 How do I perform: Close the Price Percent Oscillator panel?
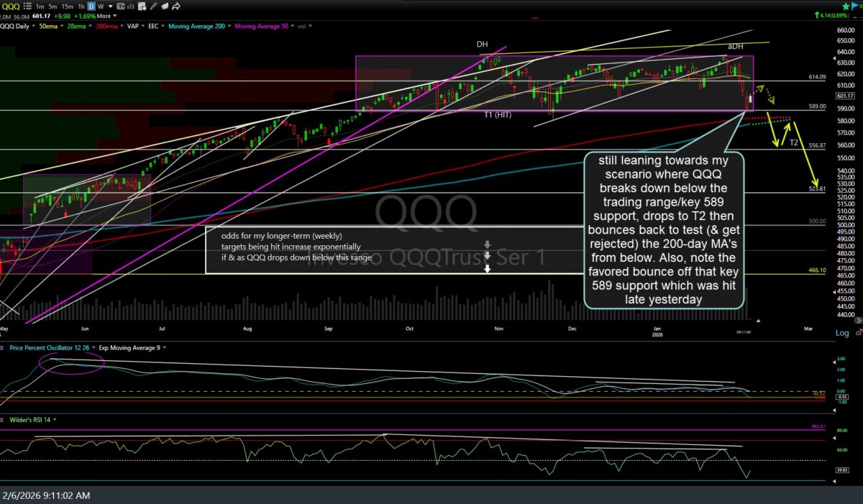point(3,347)
